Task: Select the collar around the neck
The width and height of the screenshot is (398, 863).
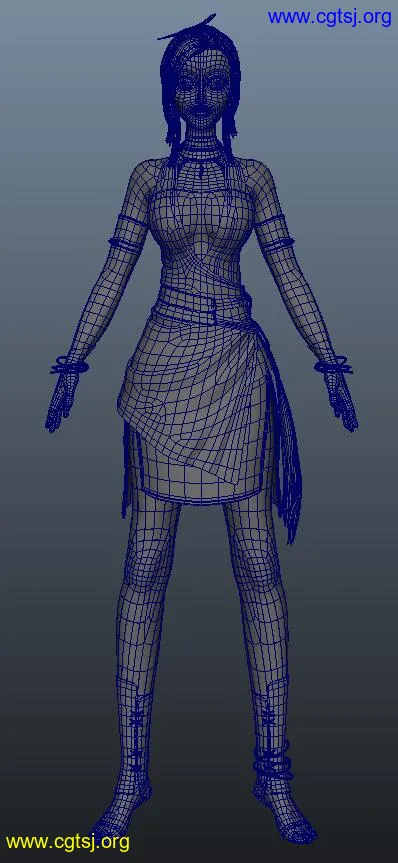Action: coord(201,150)
